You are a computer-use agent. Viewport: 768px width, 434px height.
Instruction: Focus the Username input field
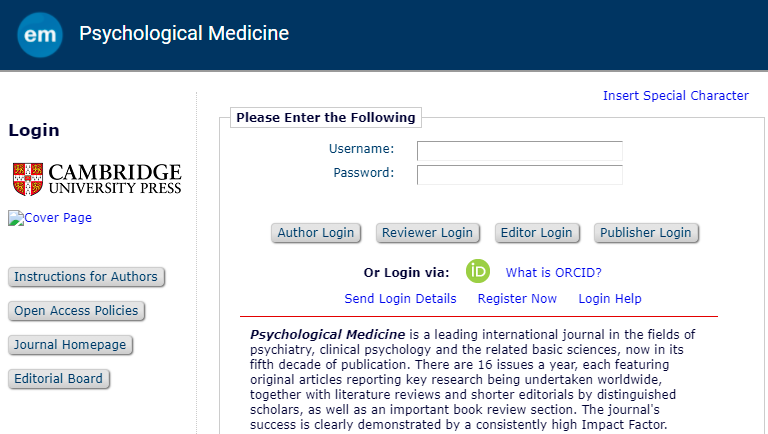tap(519, 150)
